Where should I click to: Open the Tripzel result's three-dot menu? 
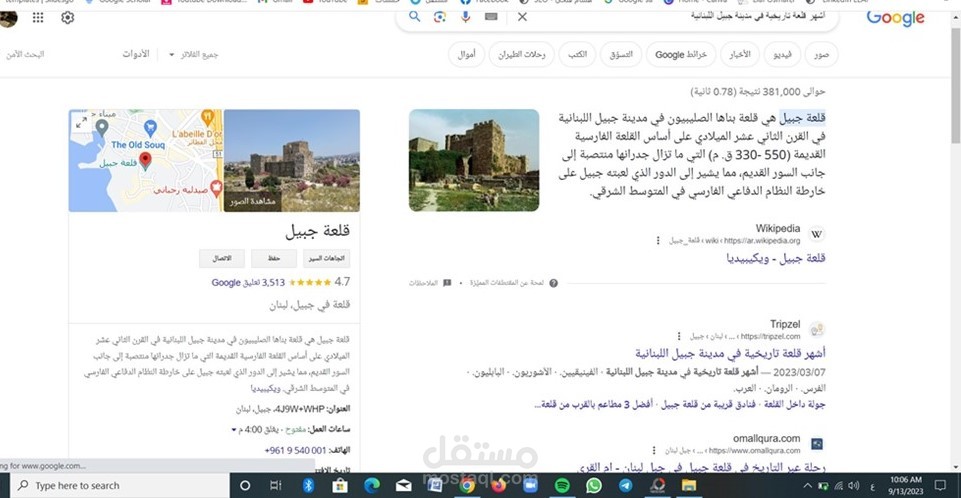tap(678, 336)
